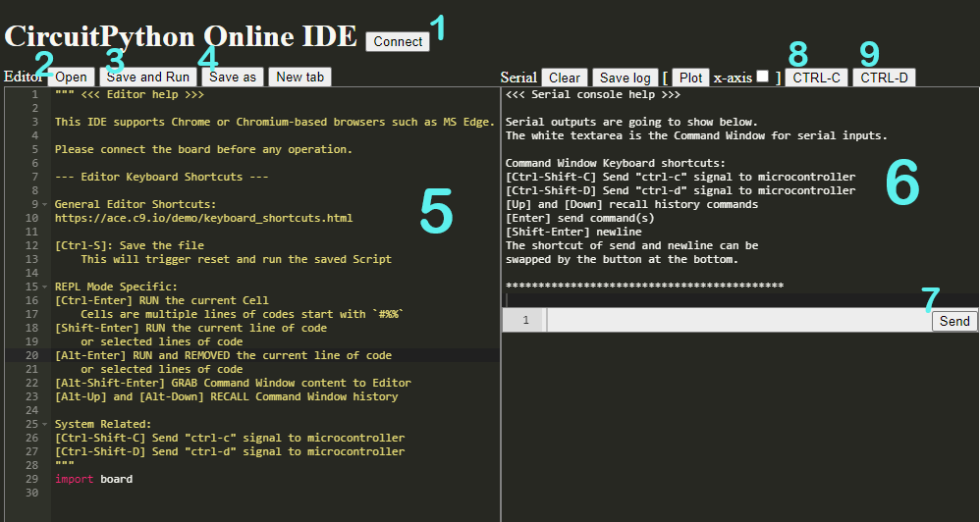Click the 'System Related:' line in editor
Viewport: 980px width, 522px height.
103,424
